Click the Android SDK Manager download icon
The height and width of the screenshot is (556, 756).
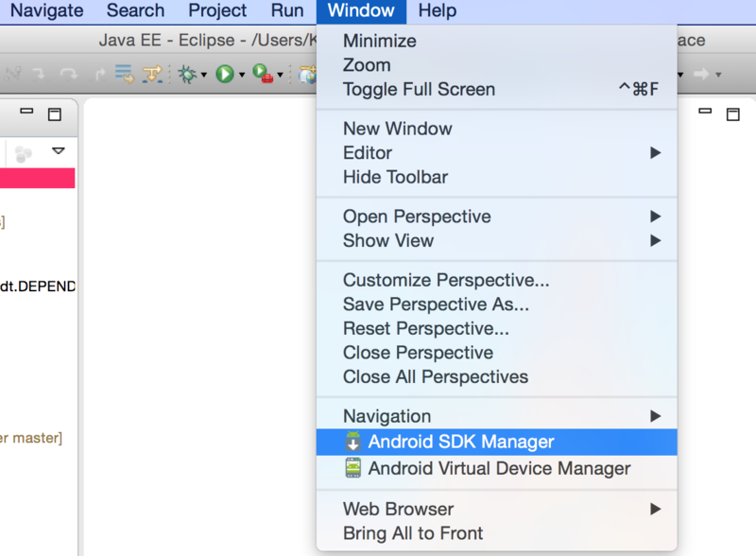pos(352,442)
